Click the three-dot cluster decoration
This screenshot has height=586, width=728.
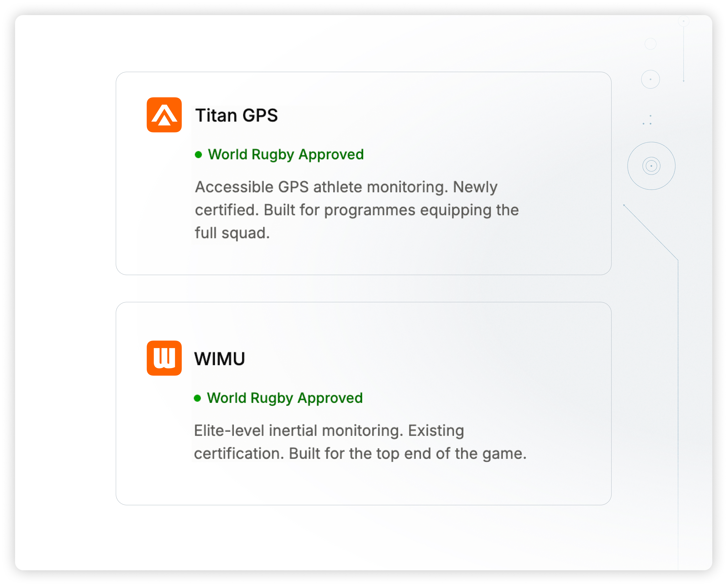pos(647,120)
